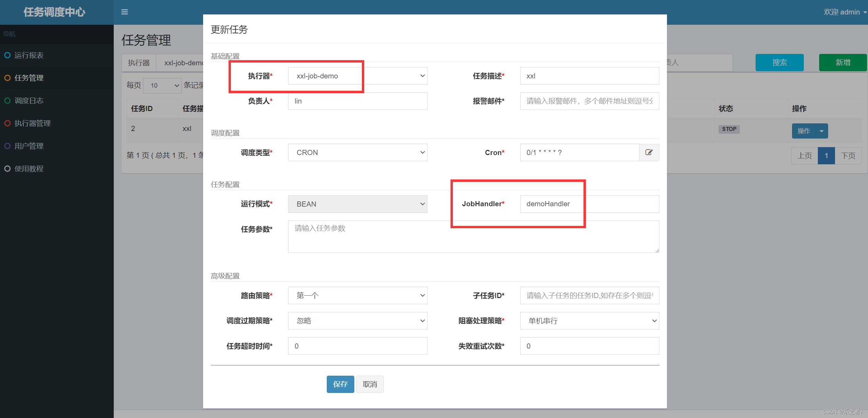
Task: Open the 路由策略 dropdown
Action: pos(358,295)
